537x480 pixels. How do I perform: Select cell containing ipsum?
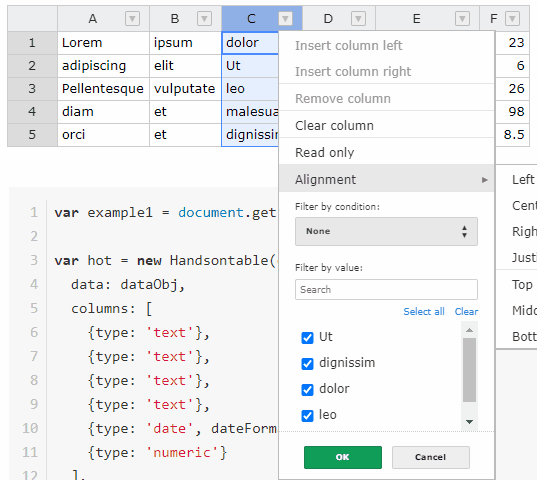[185, 43]
